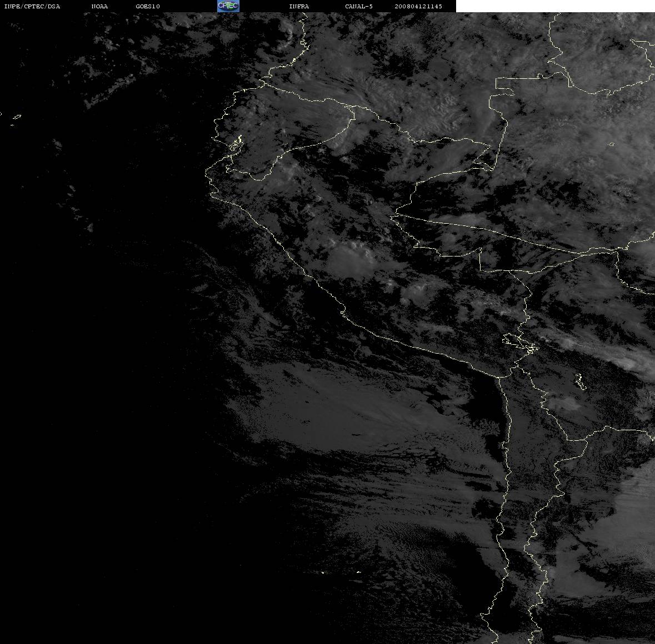Click the Lake Titicaca outline
Screen dimensions: 655x644
pyautogui.click(x=519, y=342)
